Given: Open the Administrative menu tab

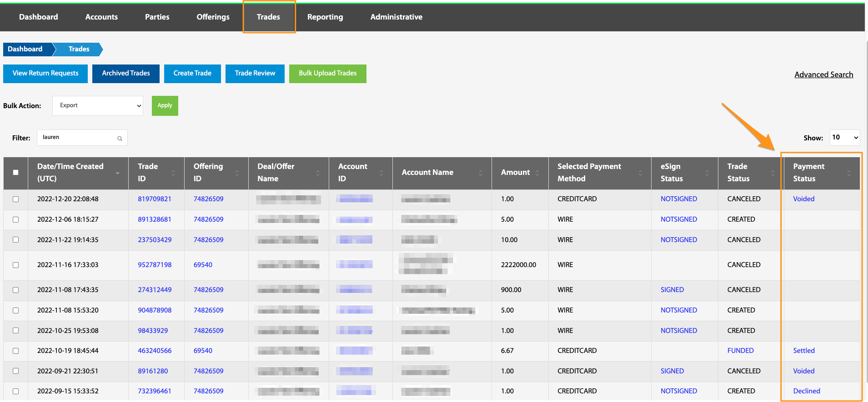Looking at the screenshot, I should 396,17.
